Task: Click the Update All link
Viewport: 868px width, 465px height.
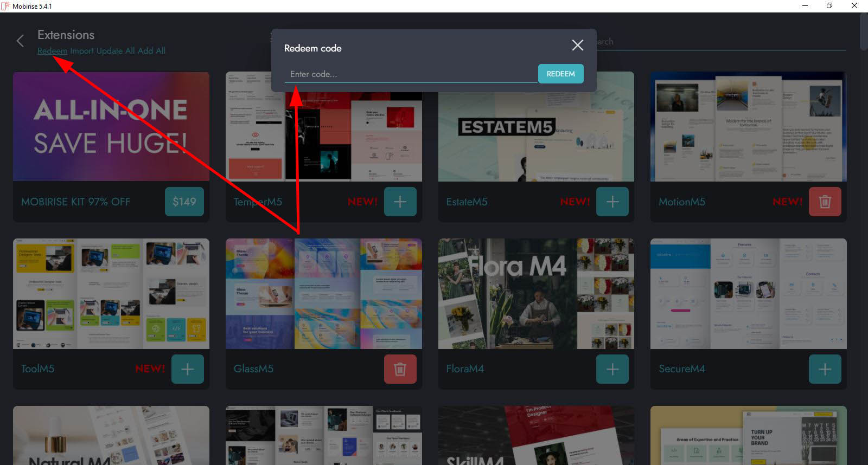Action: [x=116, y=51]
